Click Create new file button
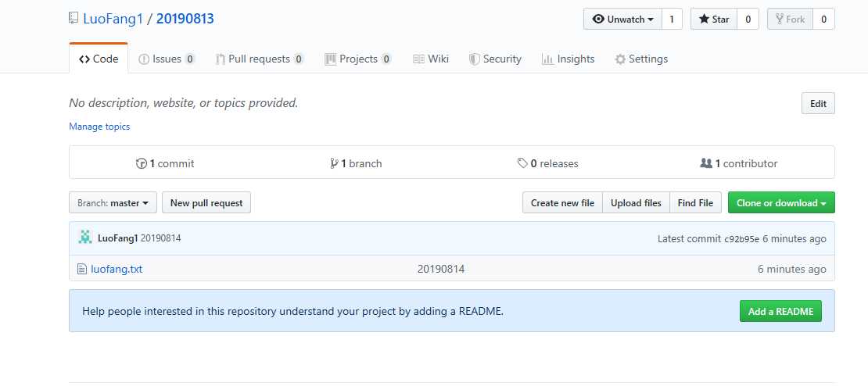 562,203
